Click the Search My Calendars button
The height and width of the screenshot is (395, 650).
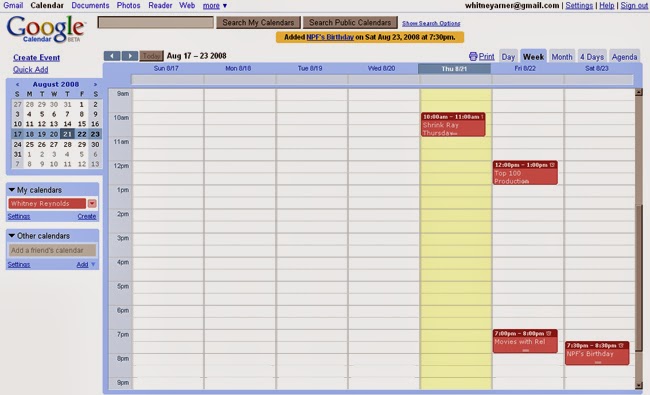(258, 22)
